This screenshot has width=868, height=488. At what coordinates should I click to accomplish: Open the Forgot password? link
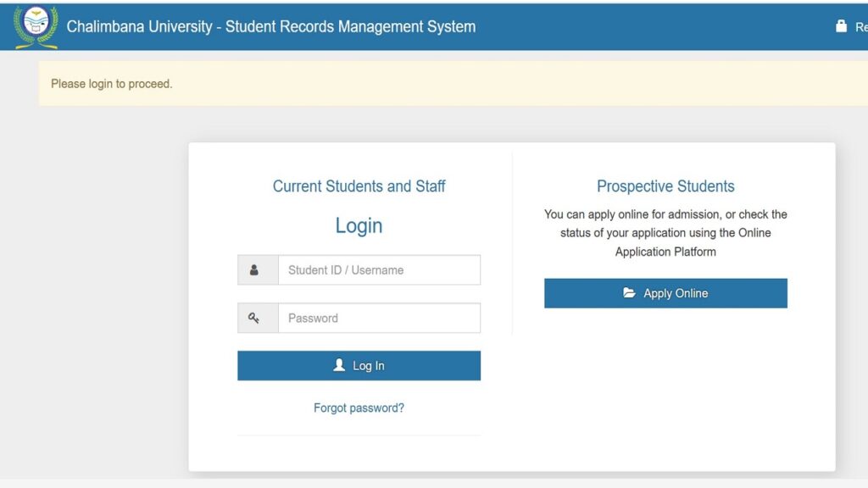(x=359, y=408)
